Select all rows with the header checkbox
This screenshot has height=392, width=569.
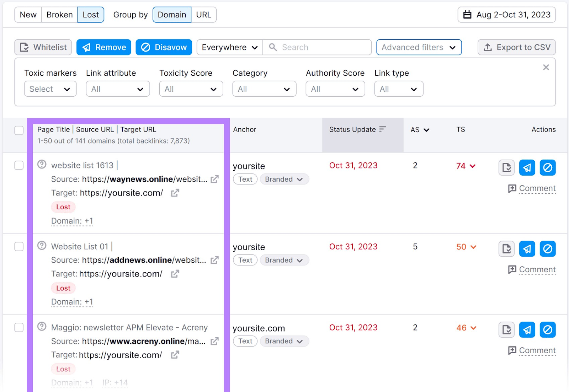click(19, 130)
